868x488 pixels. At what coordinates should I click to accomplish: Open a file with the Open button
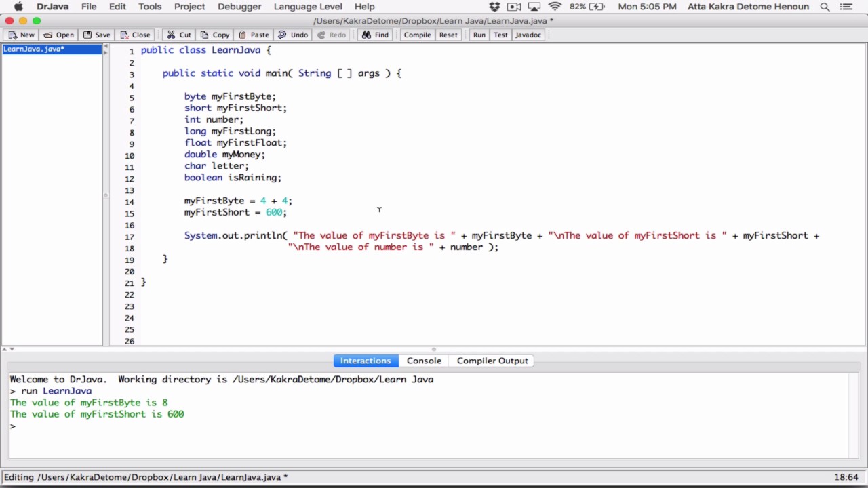[x=58, y=35]
